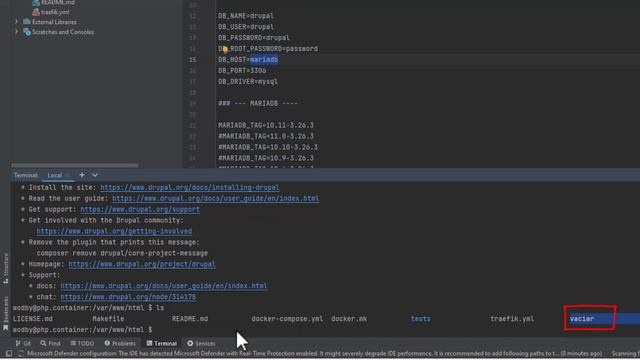The image size is (640, 360).
Task: Add a new terminal session with plus
Action: coord(82,175)
